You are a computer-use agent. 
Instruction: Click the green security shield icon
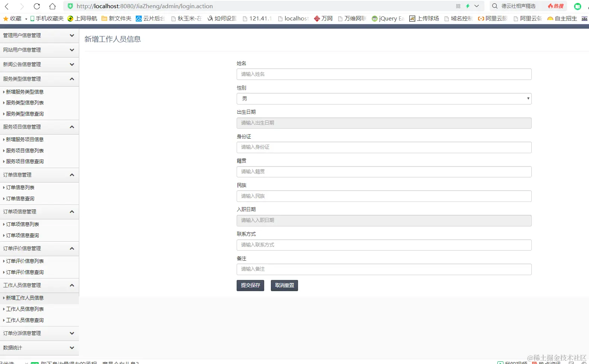70,6
